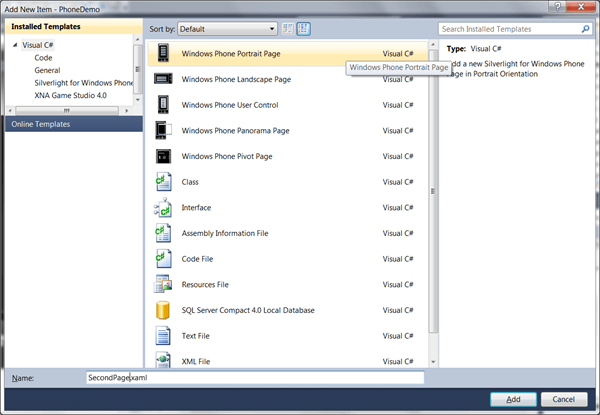
Task: Select XNA Game Studio 4.0 category
Action: [x=70, y=95]
